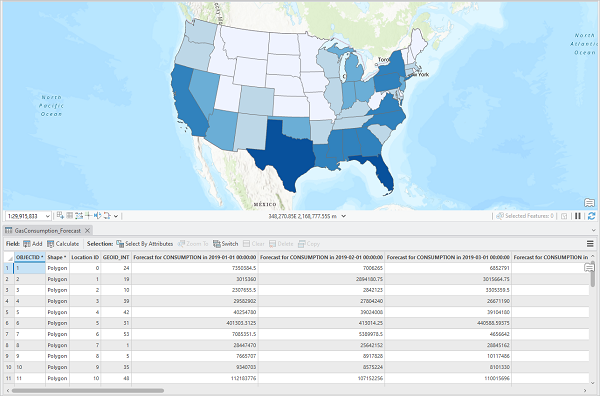
Task: Click the scroll-left arrow of the table
Action: 8,391
